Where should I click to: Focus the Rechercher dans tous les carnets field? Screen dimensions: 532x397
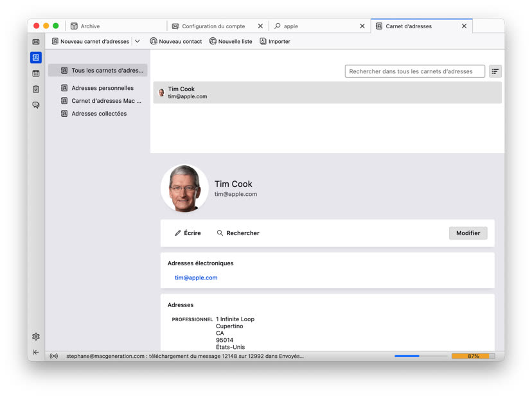[414, 71]
